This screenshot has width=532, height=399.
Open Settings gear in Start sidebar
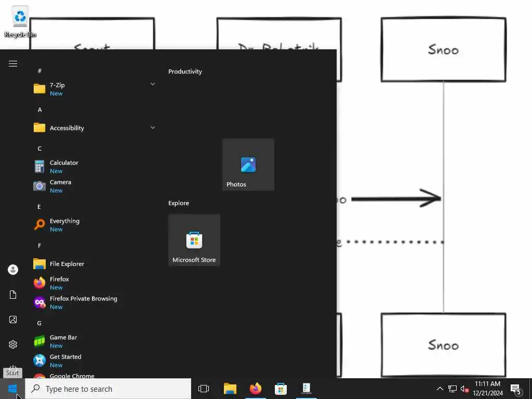click(x=13, y=344)
